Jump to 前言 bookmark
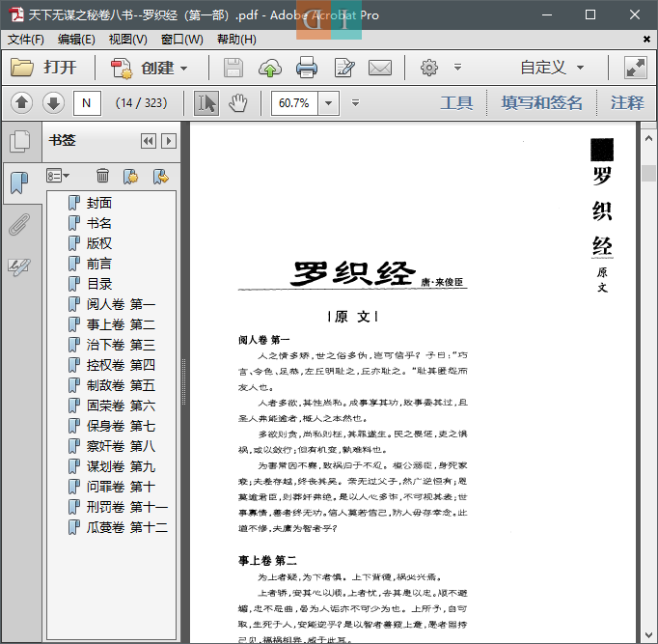The height and width of the screenshot is (644, 658). click(99, 264)
